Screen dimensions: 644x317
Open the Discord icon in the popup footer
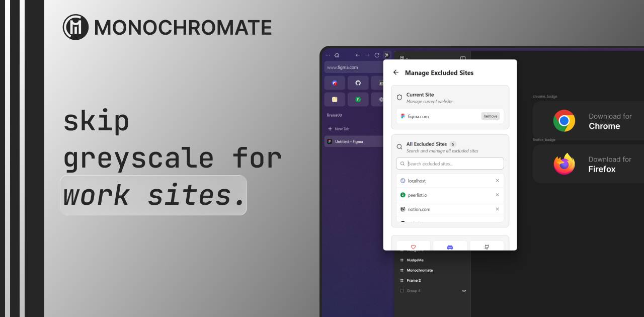pyautogui.click(x=450, y=247)
